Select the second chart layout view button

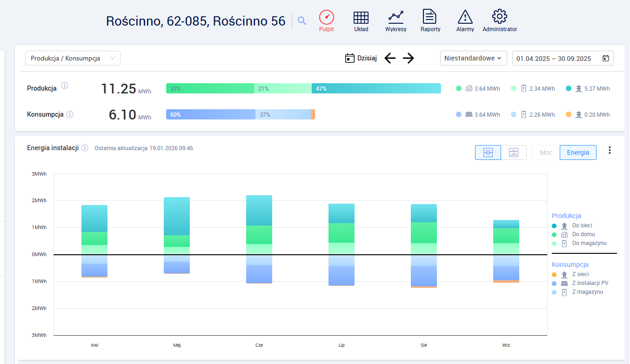pos(514,152)
